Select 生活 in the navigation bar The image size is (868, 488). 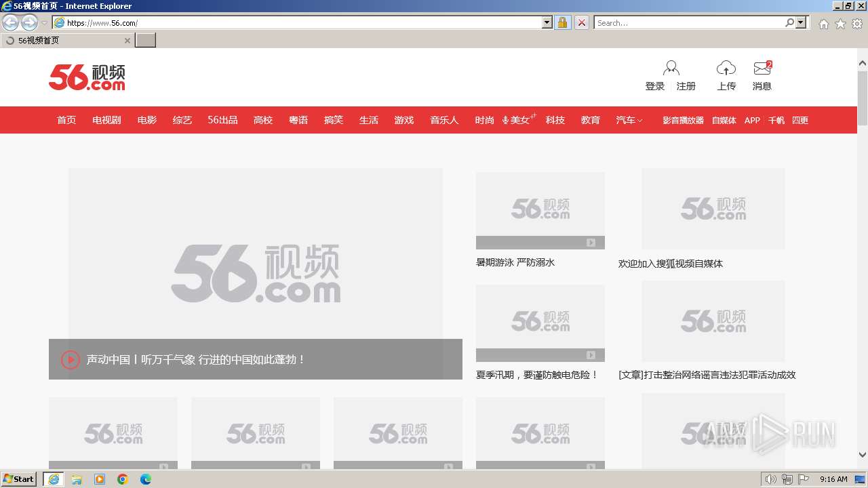click(x=369, y=120)
